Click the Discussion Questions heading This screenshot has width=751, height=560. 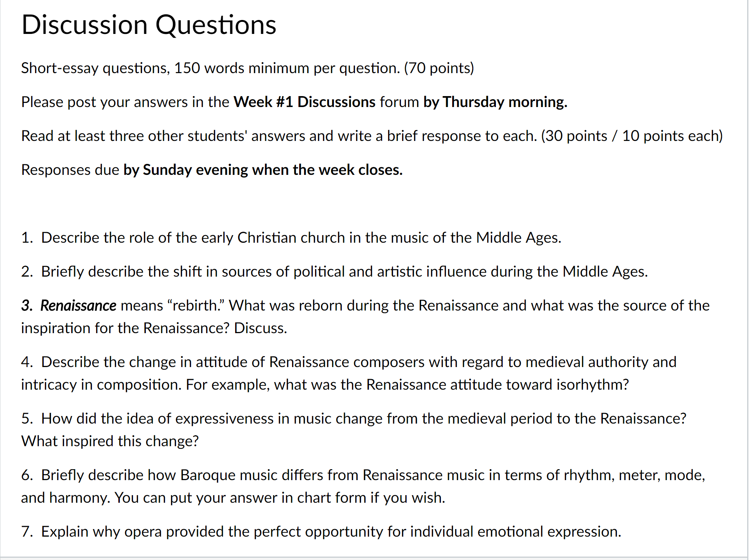tap(149, 25)
